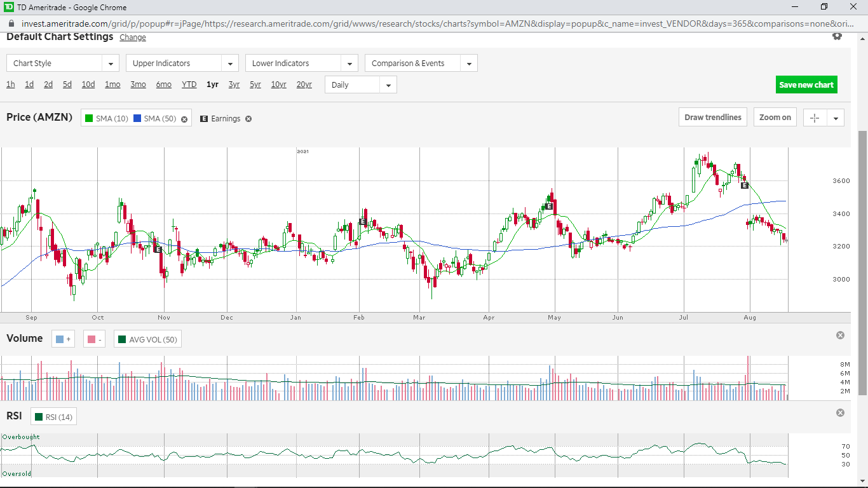Click the Earnings E marker near November
Viewport: 868px width, 488px height.
click(x=158, y=249)
